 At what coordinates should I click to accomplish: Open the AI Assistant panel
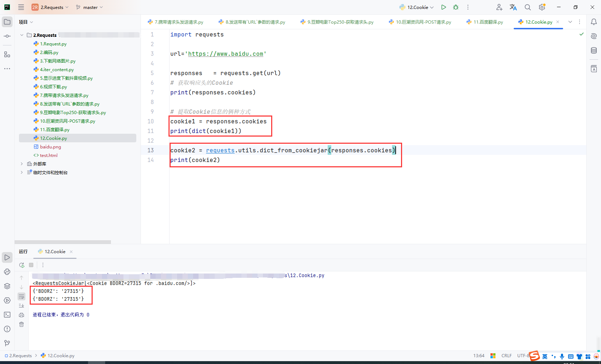point(594,36)
